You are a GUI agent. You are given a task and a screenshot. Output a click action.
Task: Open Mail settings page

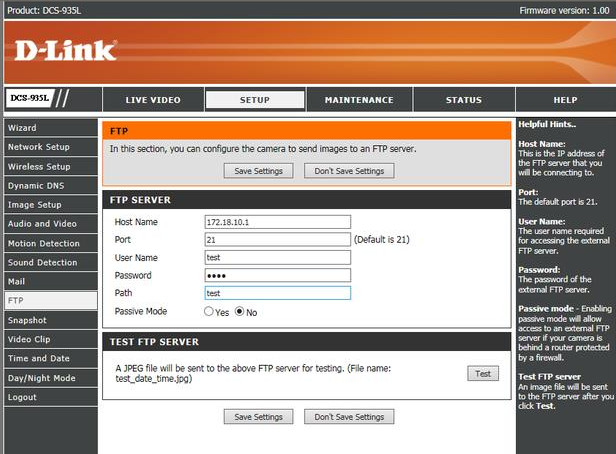pos(51,282)
